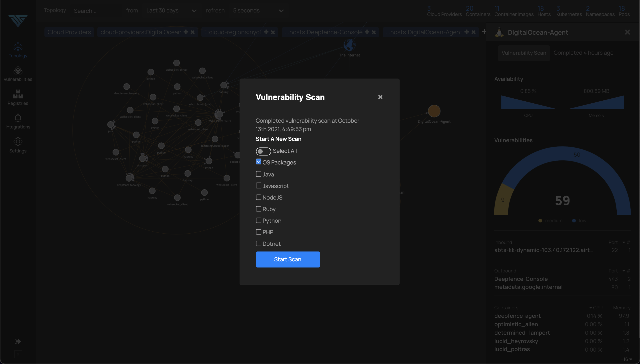Image resolution: width=640 pixels, height=364 pixels.
Task: Click the DigitalOcean-Agent node icon
Action: coord(434,111)
